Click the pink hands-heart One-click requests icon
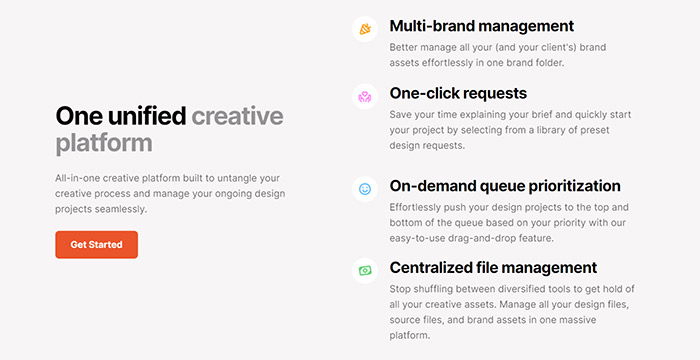Image resolution: width=700 pixels, height=360 pixels. 365,96
